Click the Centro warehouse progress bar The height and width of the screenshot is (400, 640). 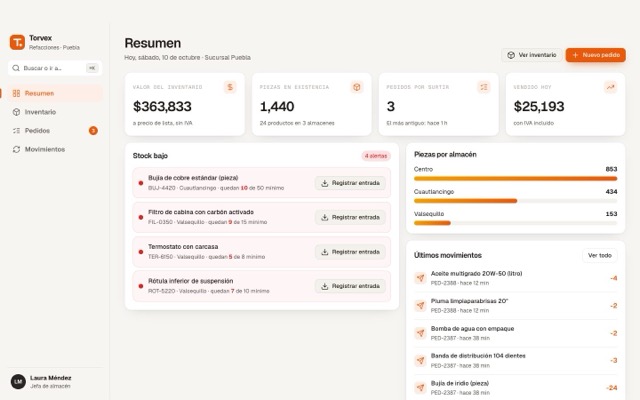pyautogui.click(x=516, y=178)
